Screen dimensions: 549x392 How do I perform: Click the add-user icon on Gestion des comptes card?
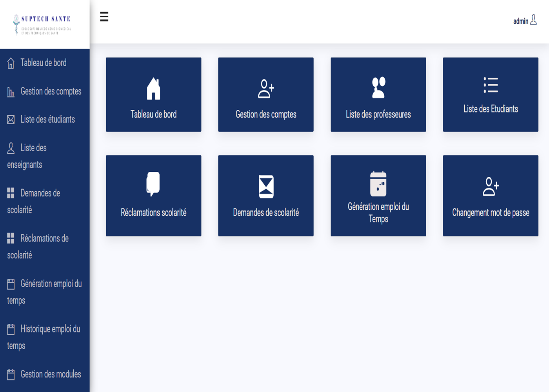pos(266,89)
